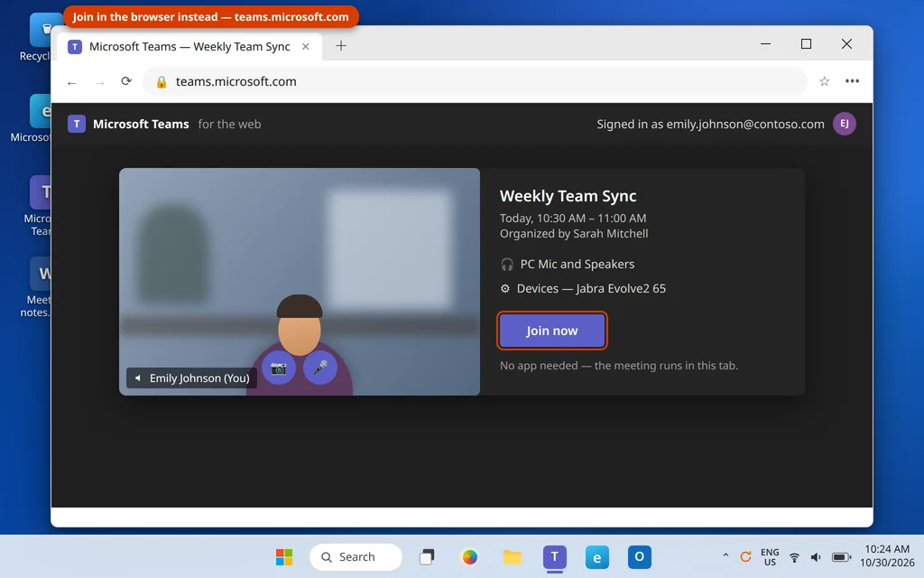924x578 pixels.
Task: Open a new browser tab
Action: click(x=340, y=46)
